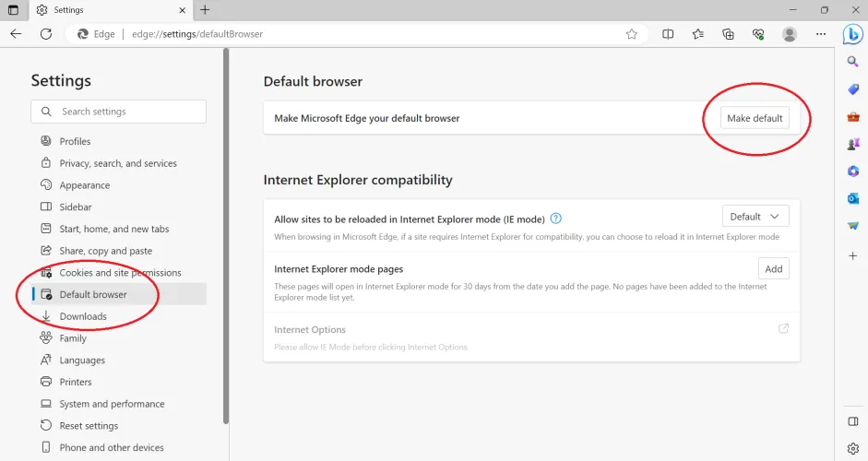Open the Favorites list icon
Viewport: 868px width, 461px height.
[698, 34]
